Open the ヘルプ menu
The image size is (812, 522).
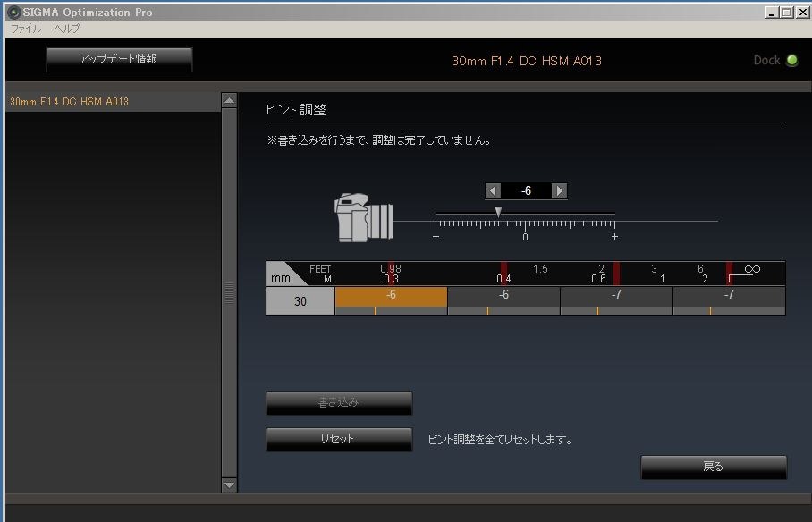[x=67, y=29]
